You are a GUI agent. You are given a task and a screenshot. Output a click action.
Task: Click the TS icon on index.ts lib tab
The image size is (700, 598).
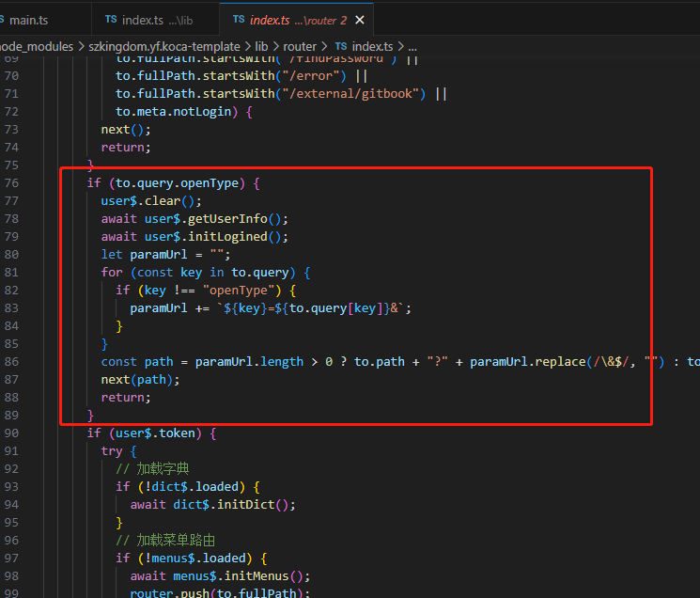(x=111, y=20)
